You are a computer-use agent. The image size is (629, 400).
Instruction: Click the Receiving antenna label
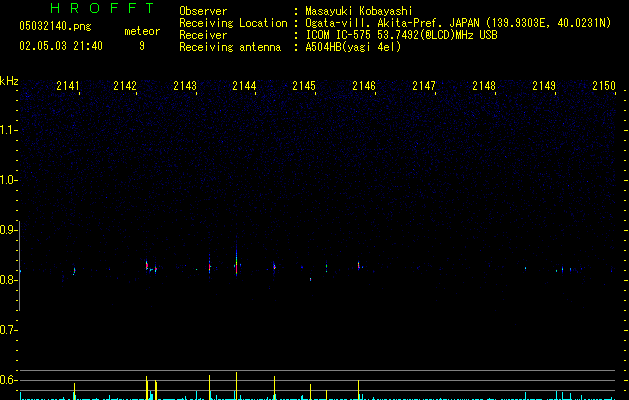tap(230, 47)
